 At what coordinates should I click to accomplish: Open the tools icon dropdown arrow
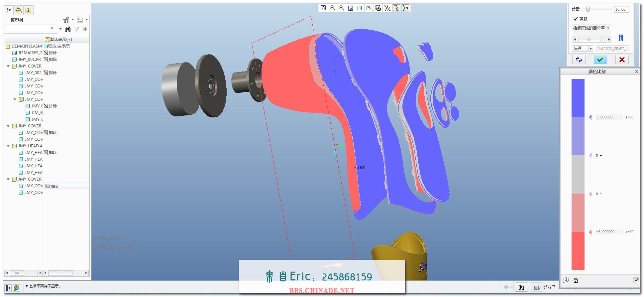click(73, 20)
